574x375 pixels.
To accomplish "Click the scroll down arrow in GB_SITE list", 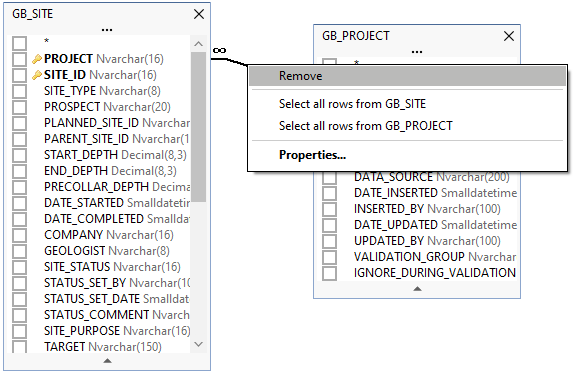I will (x=198, y=344).
